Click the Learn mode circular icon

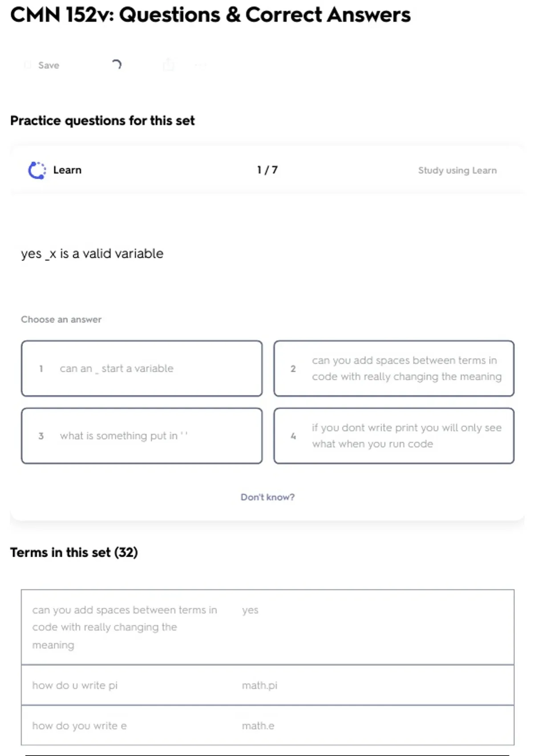click(x=37, y=170)
